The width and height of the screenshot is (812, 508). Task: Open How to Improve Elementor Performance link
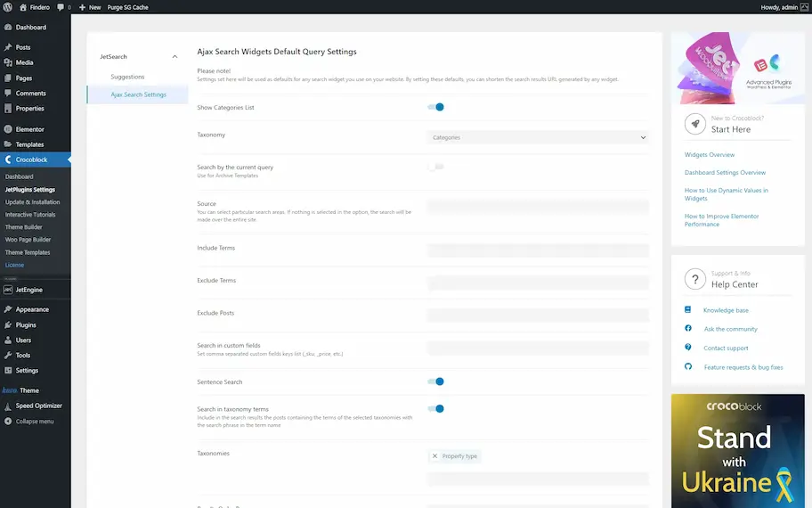pos(721,220)
